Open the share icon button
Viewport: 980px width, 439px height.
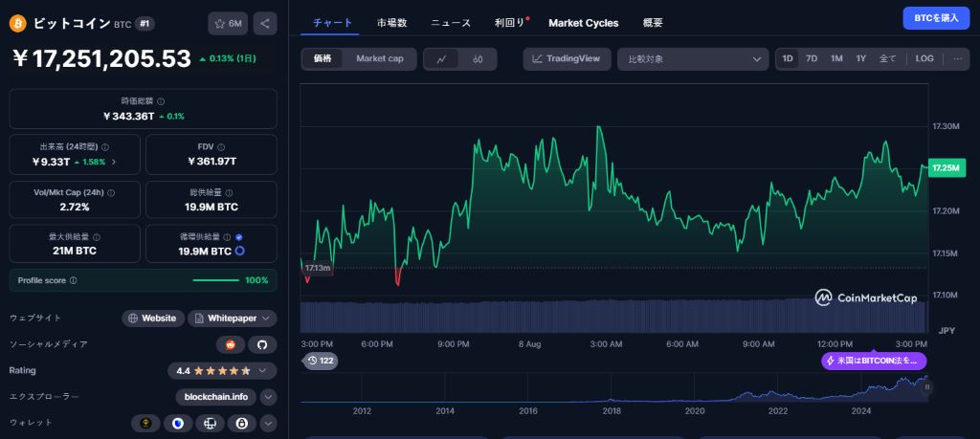coord(265,24)
